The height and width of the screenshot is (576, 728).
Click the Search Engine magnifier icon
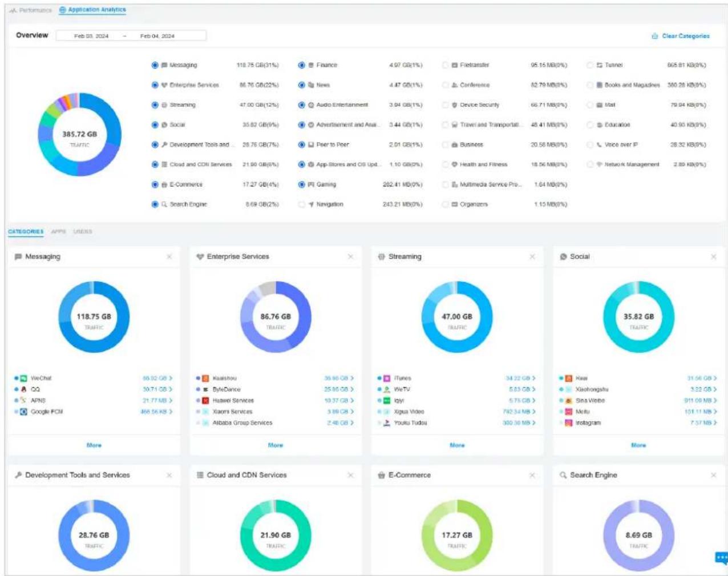[563, 475]
